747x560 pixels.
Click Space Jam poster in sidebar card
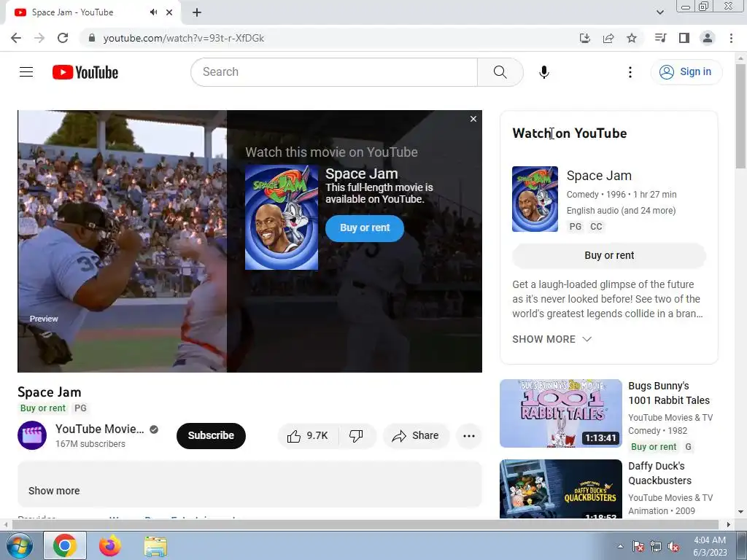tap(535, 199)
